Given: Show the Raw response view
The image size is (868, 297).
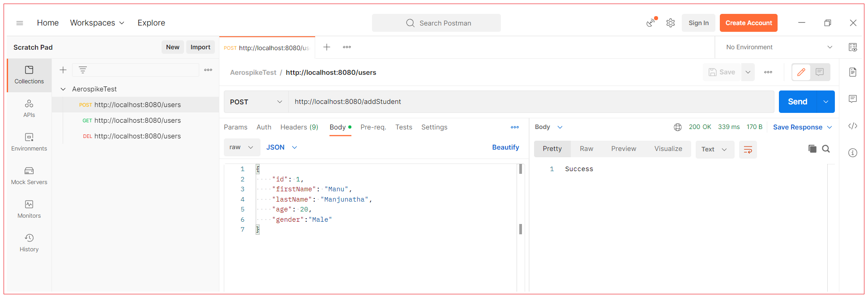Looking at the screenshot, I should [x=586, y=149].
